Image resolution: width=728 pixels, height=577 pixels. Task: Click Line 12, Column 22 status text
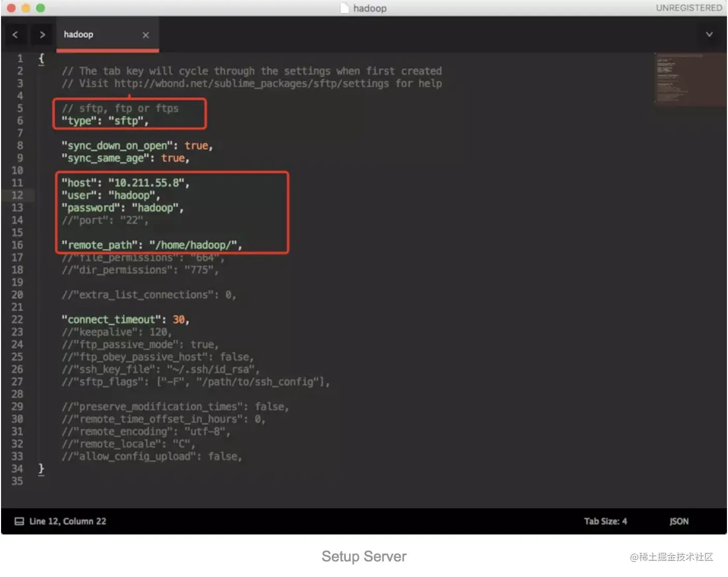pos(67,521)
